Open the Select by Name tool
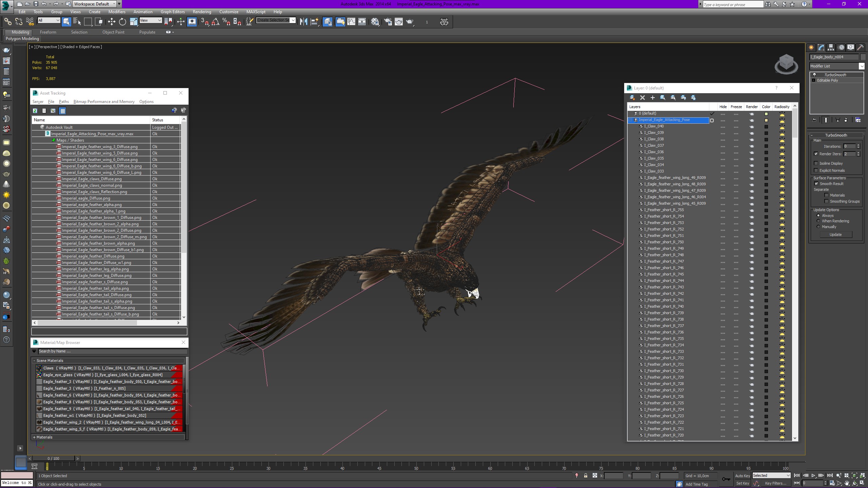 [x=77, y=22]
